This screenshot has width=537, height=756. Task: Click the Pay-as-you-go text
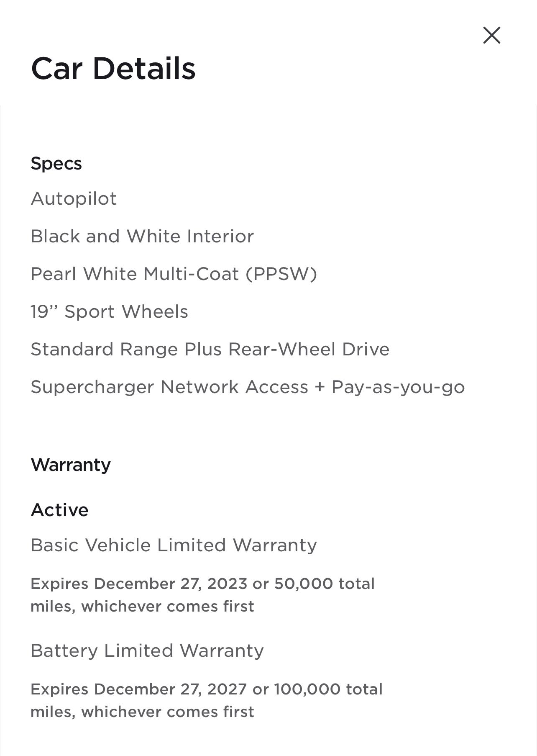[x=398, y=387]
